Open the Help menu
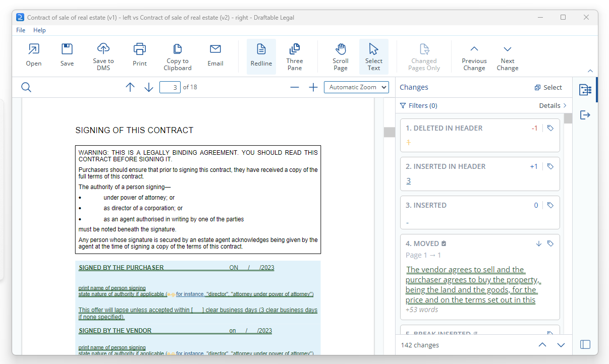 [x=39, y=30]
